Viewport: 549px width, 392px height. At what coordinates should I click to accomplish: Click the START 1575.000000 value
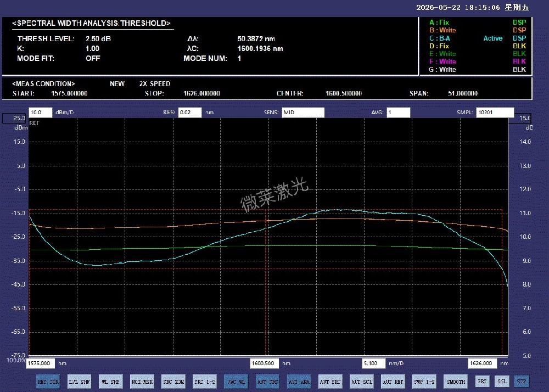point(69,93)
